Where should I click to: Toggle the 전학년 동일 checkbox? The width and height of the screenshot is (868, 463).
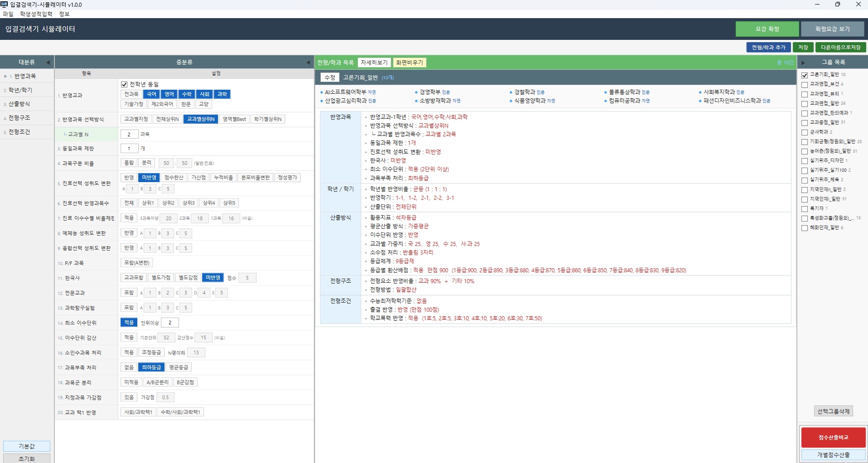click(x=124, y=85)
